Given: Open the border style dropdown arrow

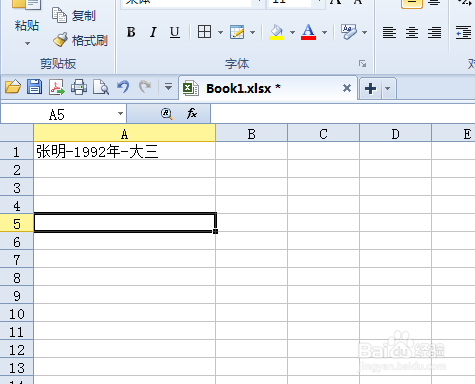Looking at the screenshot, I should pyautogui.click(x=220, y=32).
